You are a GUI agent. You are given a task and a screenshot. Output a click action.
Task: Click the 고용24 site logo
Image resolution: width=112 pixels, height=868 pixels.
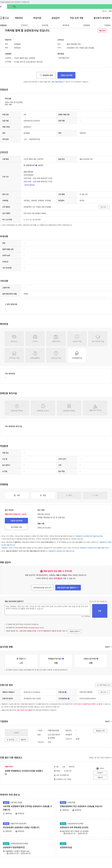[x=4, y=18]
